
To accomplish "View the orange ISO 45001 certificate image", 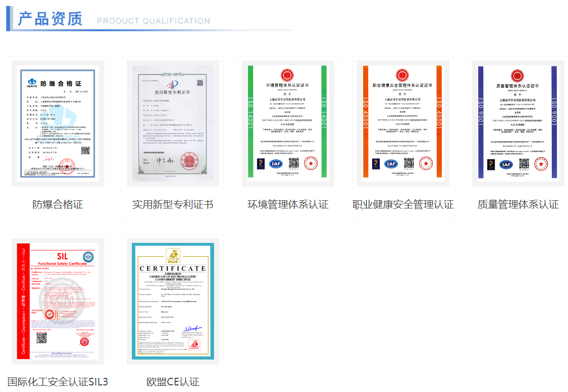I will (403, 122).
